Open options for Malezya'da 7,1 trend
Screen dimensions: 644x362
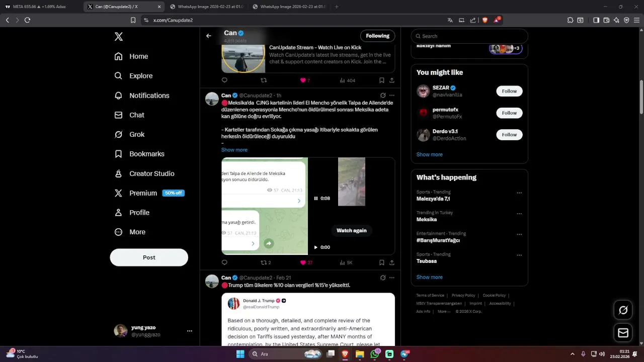[x=519, y=193]
